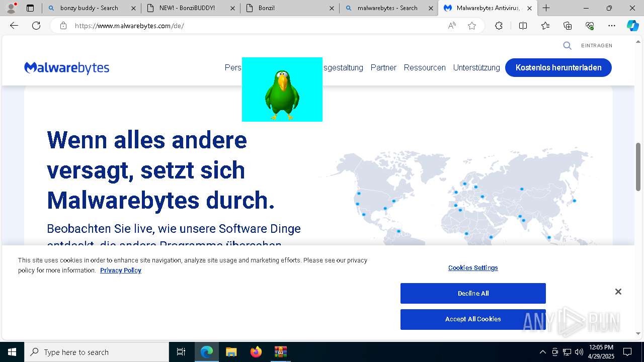644x362 pixels.
Task: Launch Firefox from the taskbar
Action: coord(256,352)
